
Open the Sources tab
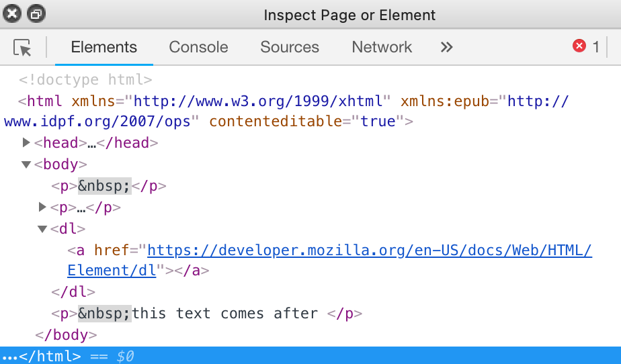[x=290, y=48]
